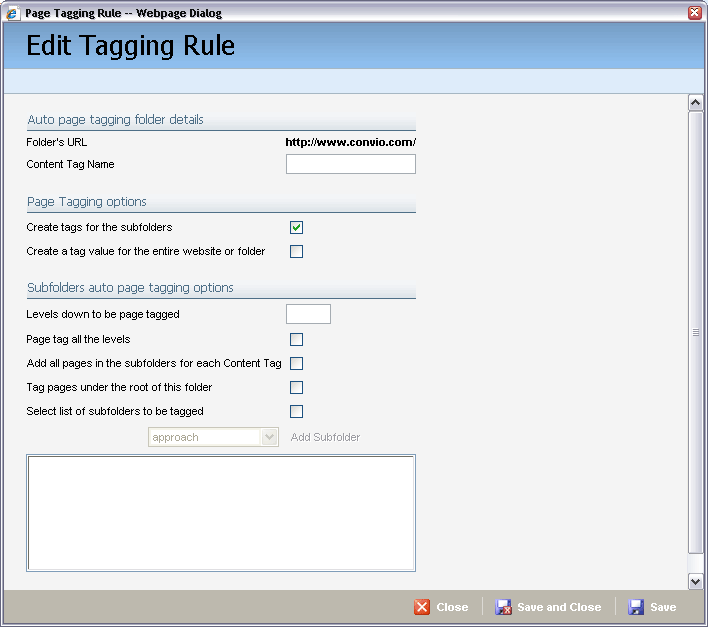Focus the Content Tag Name field
The height and width of the screenshot is (627, 708).
(350, 164)
